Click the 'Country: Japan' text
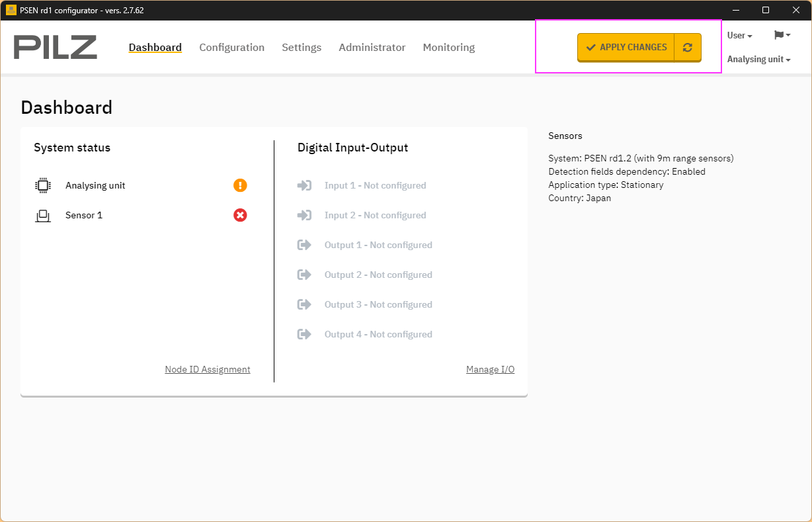 point(580,198)
